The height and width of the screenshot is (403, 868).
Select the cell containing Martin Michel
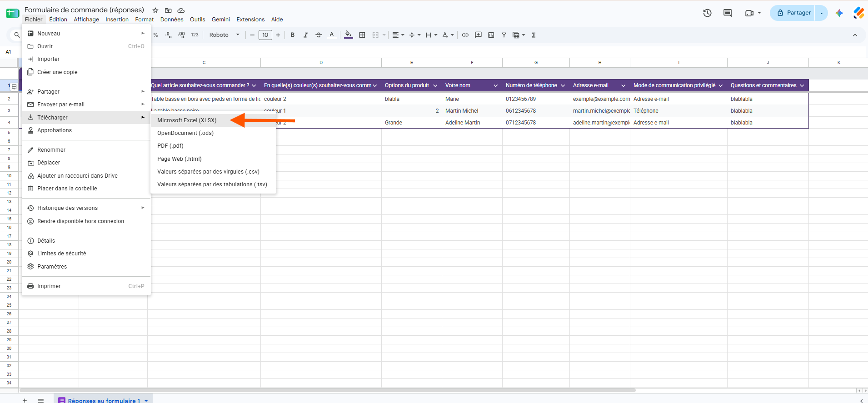click(x=472, y=111)
